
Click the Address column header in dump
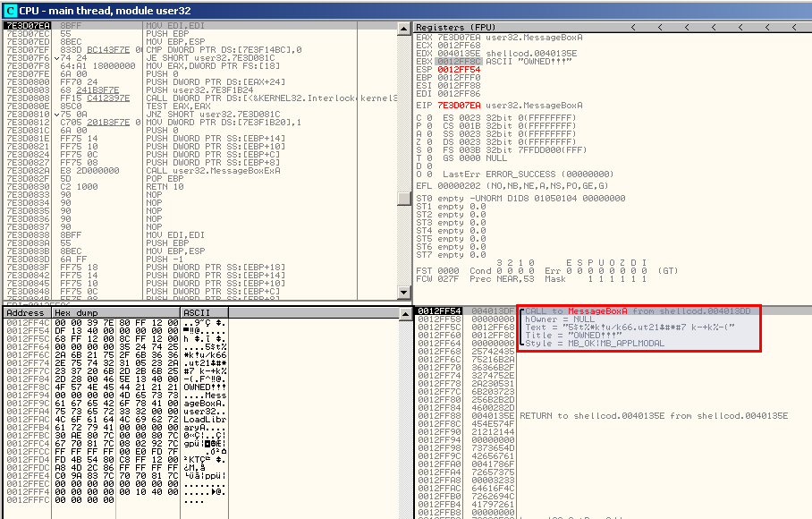(x=25, y=314)
